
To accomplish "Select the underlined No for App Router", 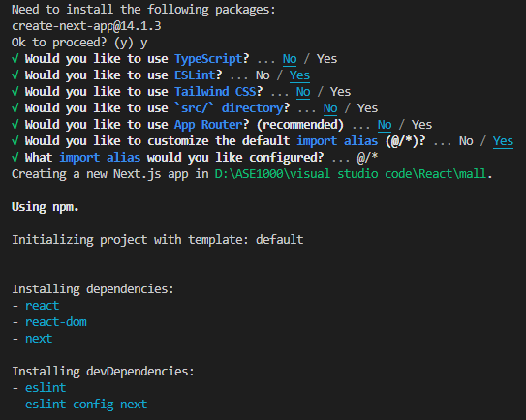I will (x=385, y=125).
